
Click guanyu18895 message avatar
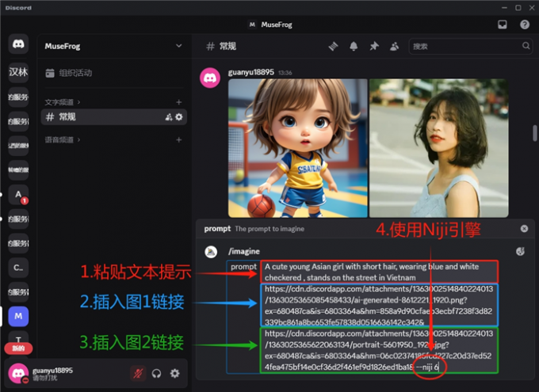210,78
